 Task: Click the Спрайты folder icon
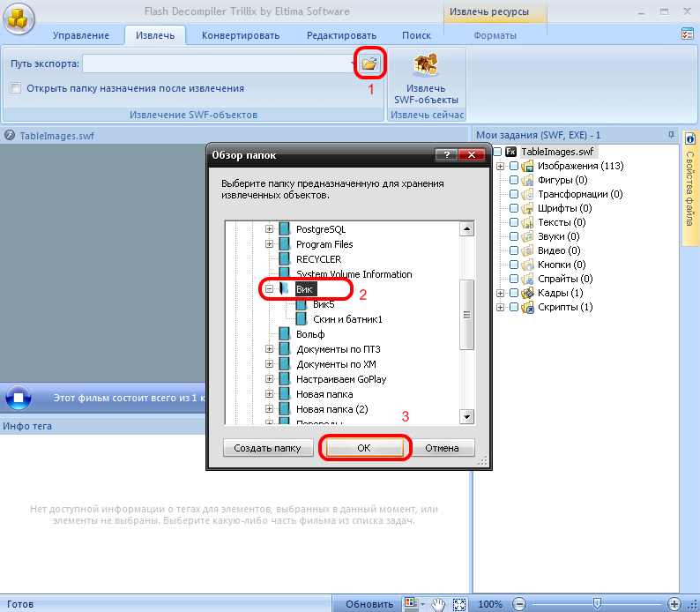527,279
